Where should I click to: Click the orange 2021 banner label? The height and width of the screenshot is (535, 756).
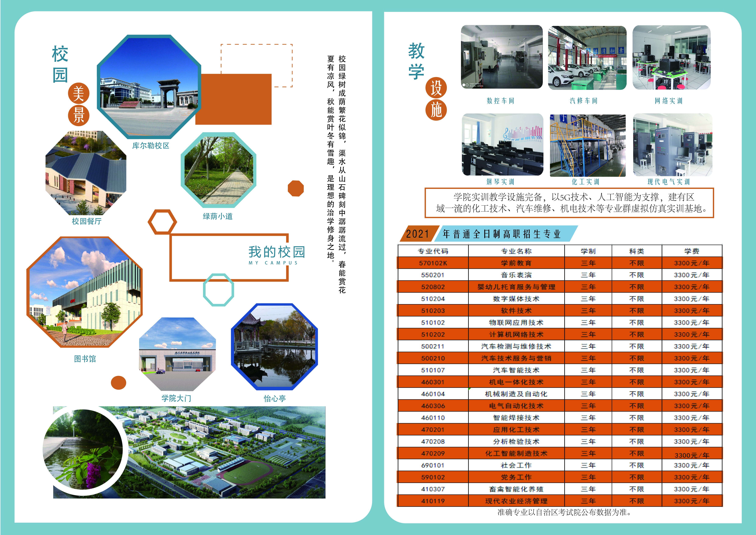(418, 234)
